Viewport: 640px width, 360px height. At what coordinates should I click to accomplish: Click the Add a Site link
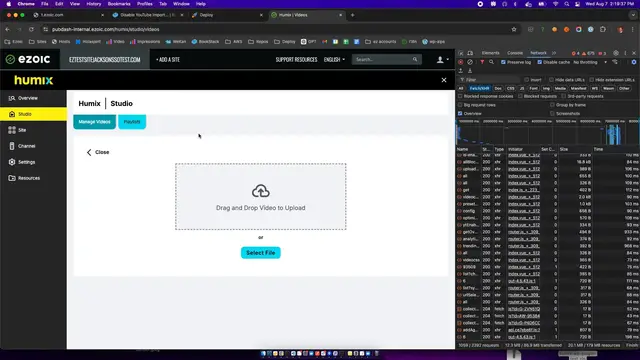(168, 60)
